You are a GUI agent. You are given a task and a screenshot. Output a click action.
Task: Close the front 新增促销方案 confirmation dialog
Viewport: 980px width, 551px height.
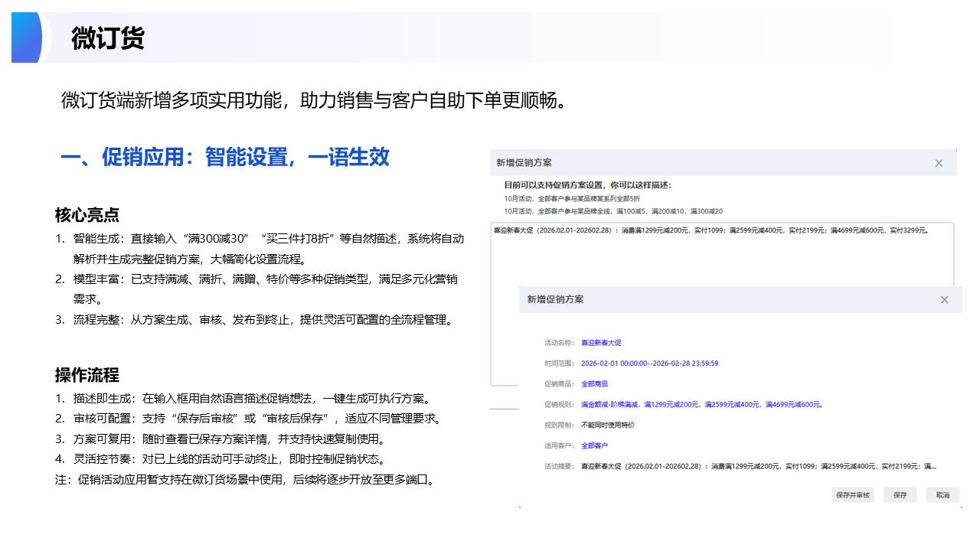pos(944,300)
